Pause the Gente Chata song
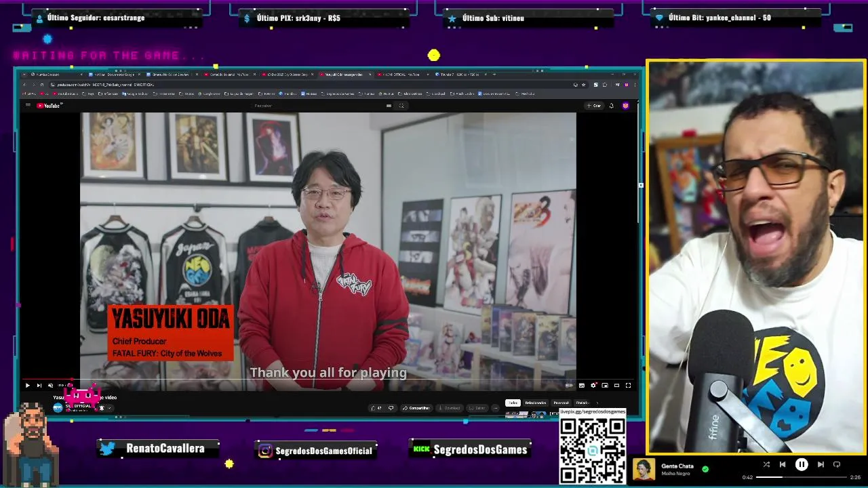The width and height of the screenshot is (868, 488). (x=802, y=464)
